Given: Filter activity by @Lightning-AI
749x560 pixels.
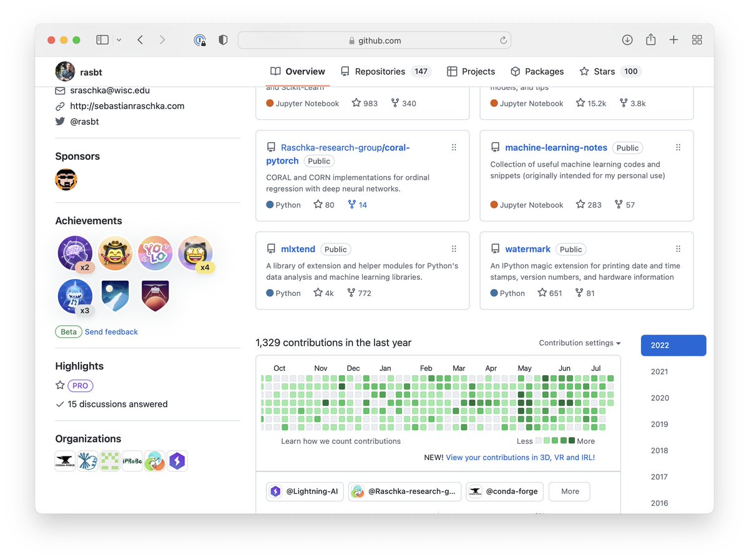Looking at the screenshot, I should [x=305, y=491].
